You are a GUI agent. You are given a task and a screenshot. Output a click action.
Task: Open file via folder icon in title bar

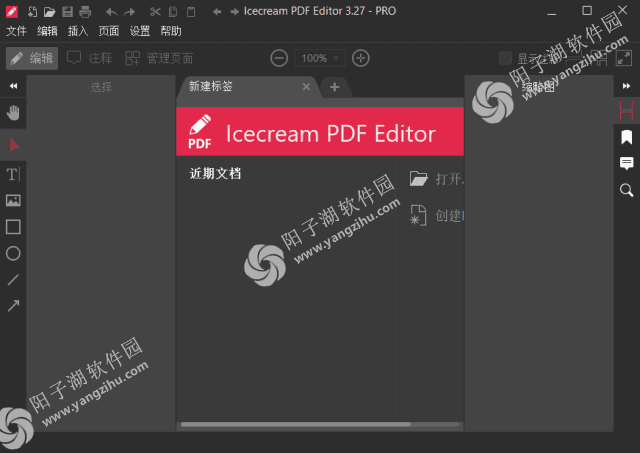click(49, 11)
